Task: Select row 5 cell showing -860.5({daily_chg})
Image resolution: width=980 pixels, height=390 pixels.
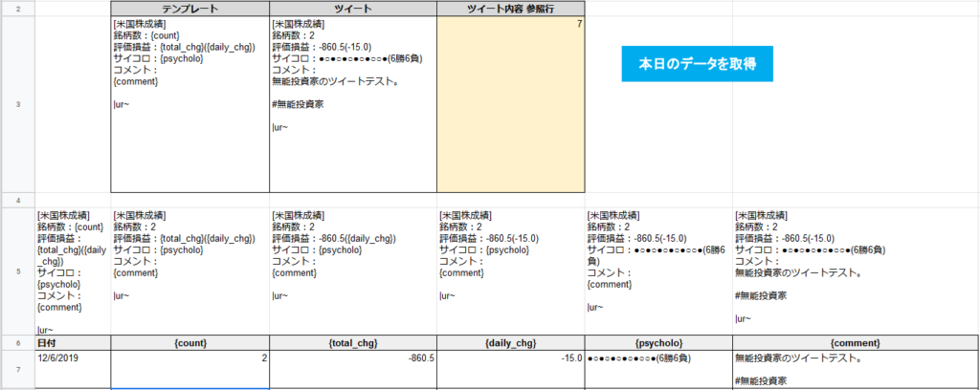Action: 353,271
